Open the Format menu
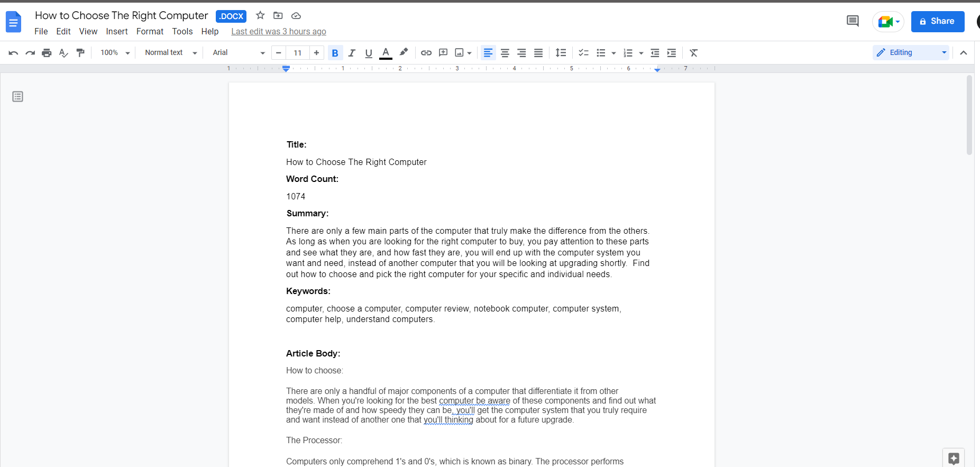 (150, 32)
